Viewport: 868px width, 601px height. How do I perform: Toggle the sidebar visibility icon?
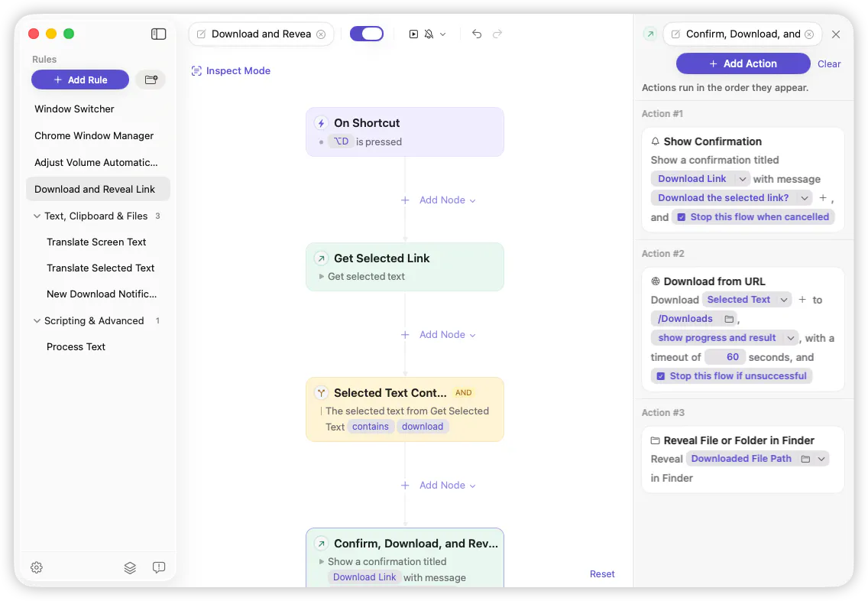pos(158,34)
